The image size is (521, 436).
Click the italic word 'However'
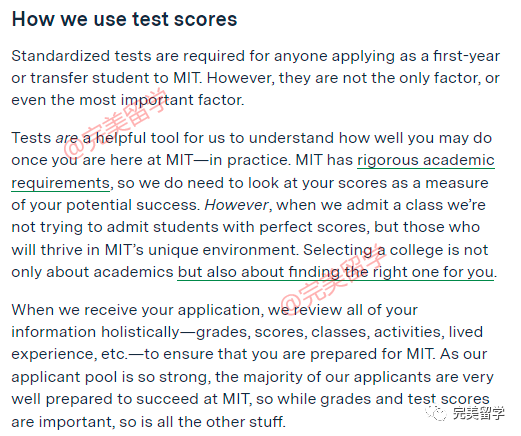(236, 205)
